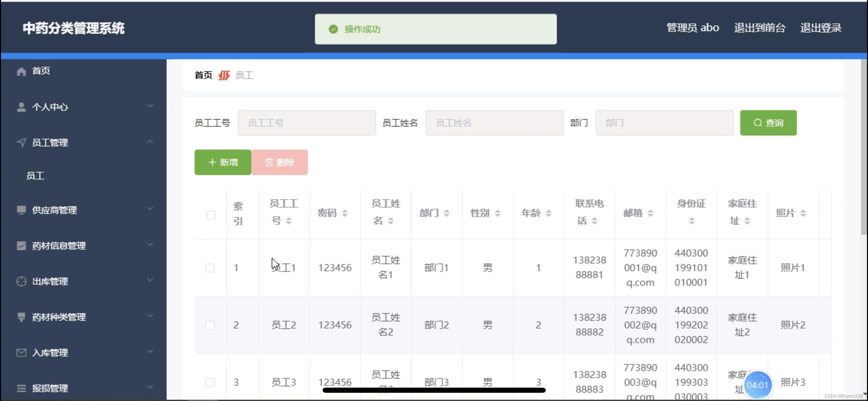Image resolution: width=868 pixels, height=401 pixels.
Task: Expand the 药材种类管理 menu chevron
Action: point(150,316)
